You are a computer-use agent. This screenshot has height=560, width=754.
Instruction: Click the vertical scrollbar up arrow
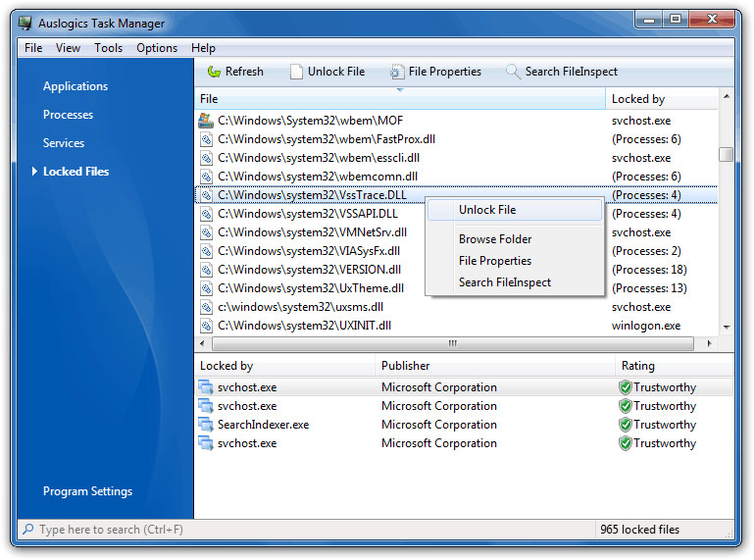click(x=727, y=97)
